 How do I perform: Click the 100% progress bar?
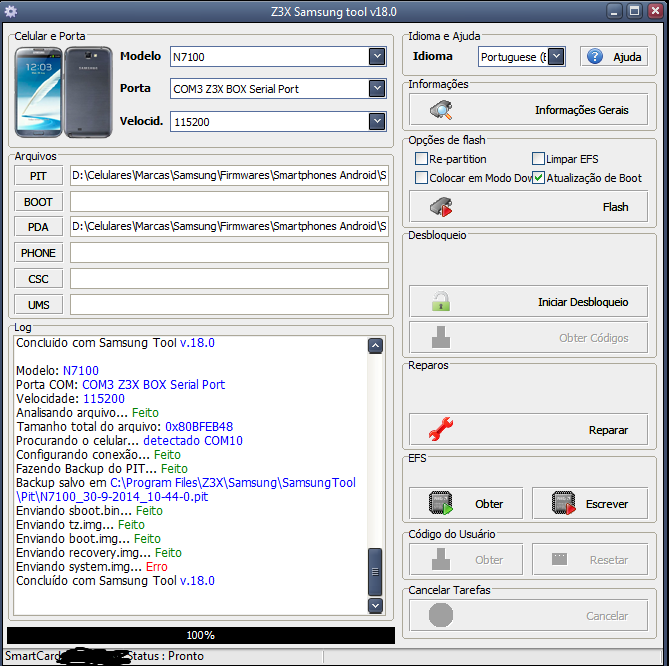201,635
